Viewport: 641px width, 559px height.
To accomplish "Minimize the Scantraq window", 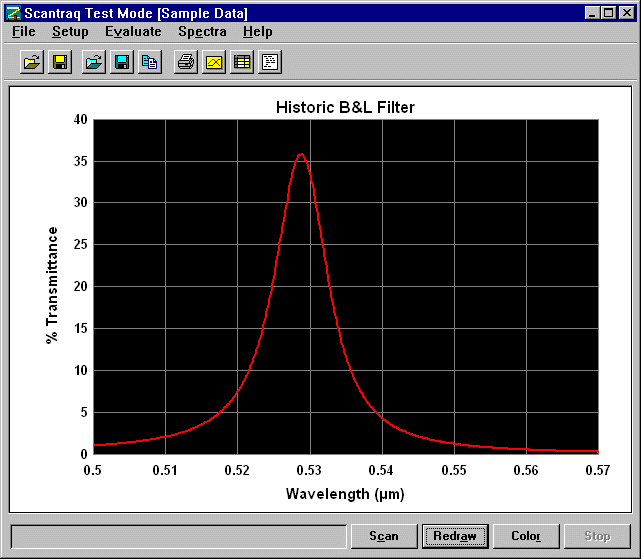I will point(592,13).
